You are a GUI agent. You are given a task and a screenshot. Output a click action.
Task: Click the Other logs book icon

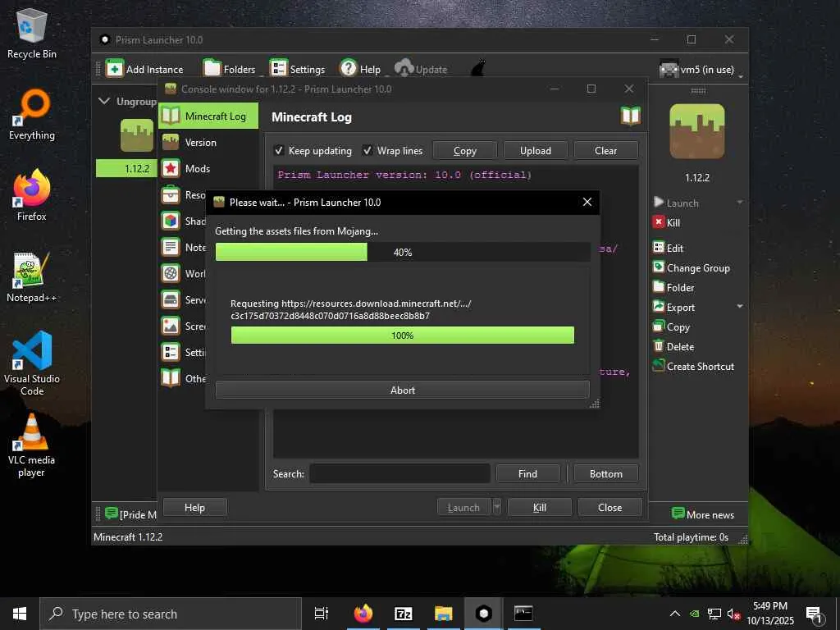pos(171,378)
